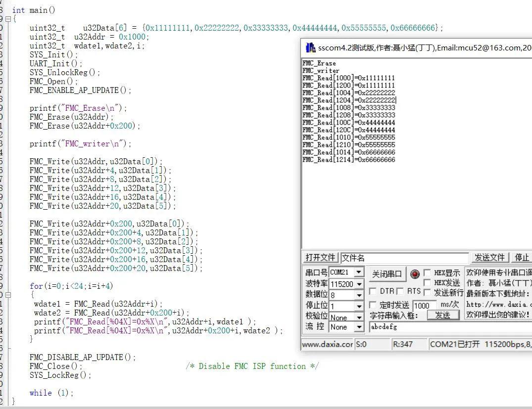Viewport: 532px width, 409px height.
Task: Click the SYS_UnlockReg(); code line
Action: tap(65, 72)
